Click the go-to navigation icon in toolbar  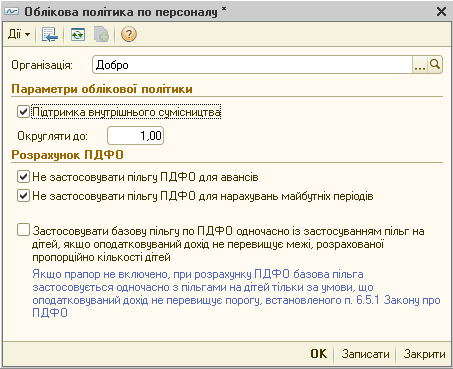(50, 34)
